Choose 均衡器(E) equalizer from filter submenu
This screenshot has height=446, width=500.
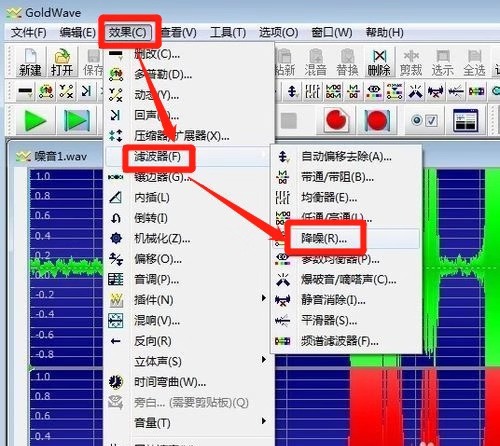(347, 197)
